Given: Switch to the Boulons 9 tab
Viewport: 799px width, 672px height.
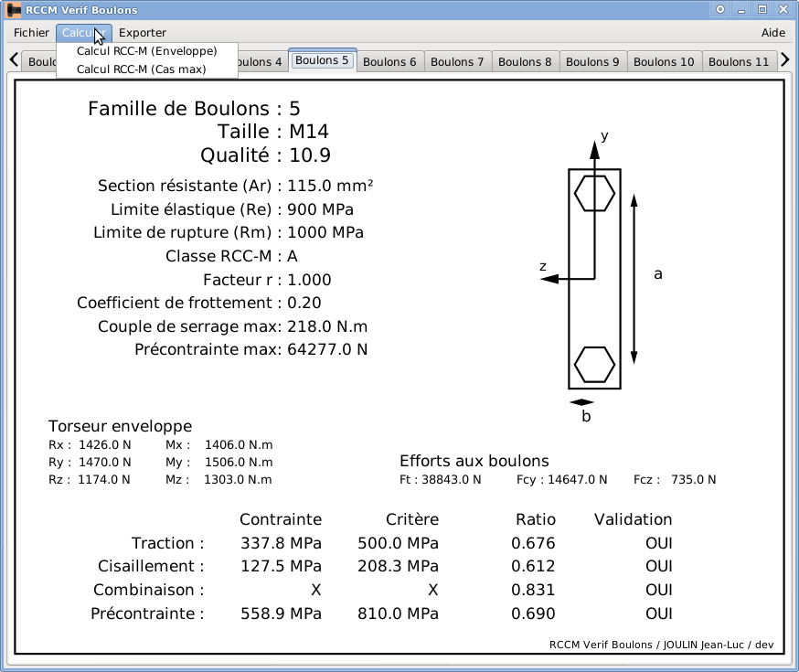Looking at the screenshot, I should coord(592,61).
